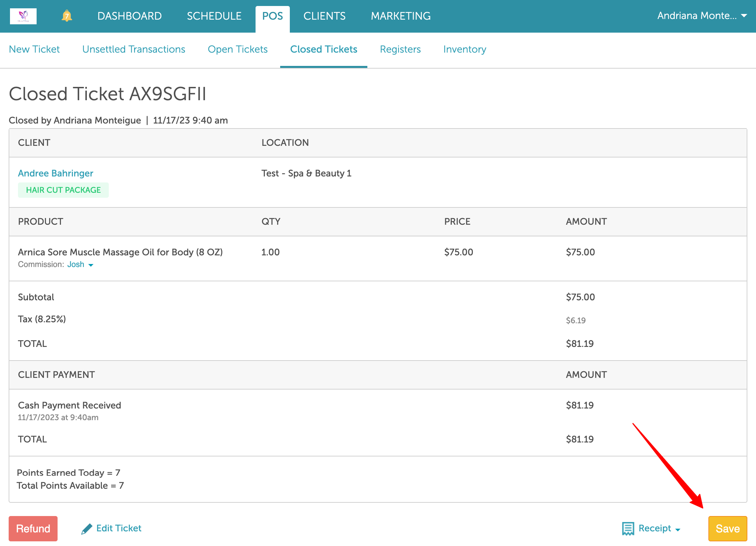Click the HAIR CUT PACKAGE tag
The height and width of the screenshot is (546, 756).
pyautogui.click(x=63, y=190)
